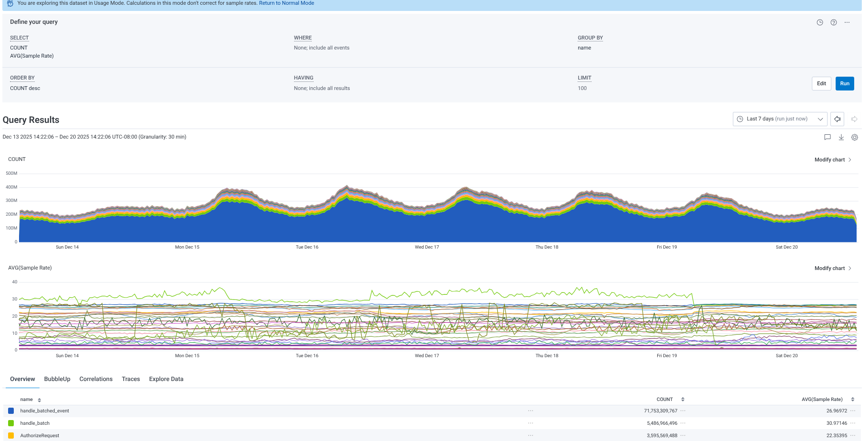This screenshot has width=868, height=441.
Task: Follow the Return to Normal Mode link
Action: (286, 3)
